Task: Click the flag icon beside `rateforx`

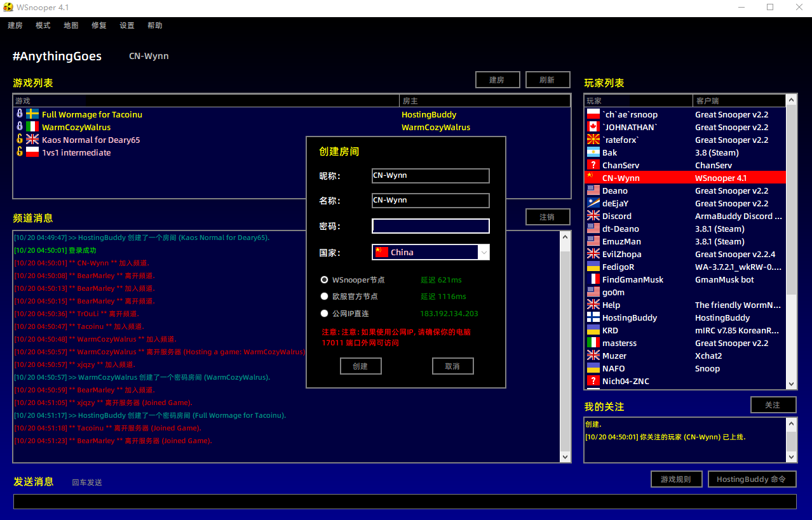Action: [x=593, y=140]
